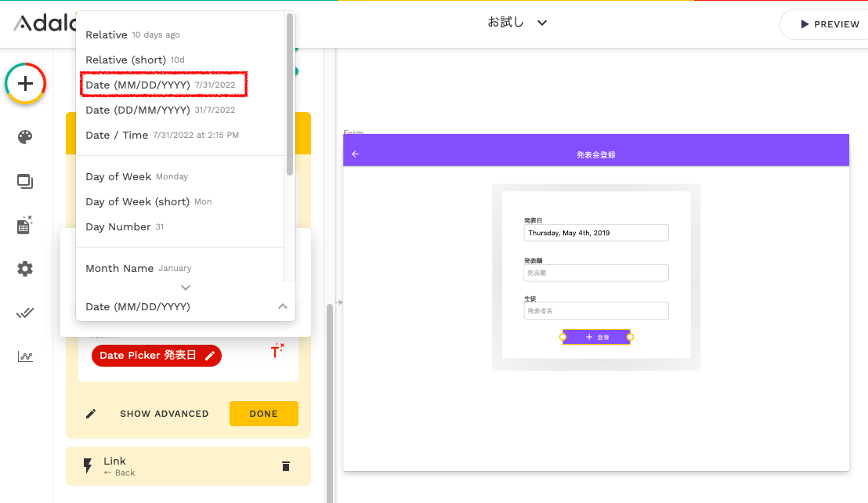Open the Branding palette icon
This screenshot has height=503, width=868.
[25, 136]
